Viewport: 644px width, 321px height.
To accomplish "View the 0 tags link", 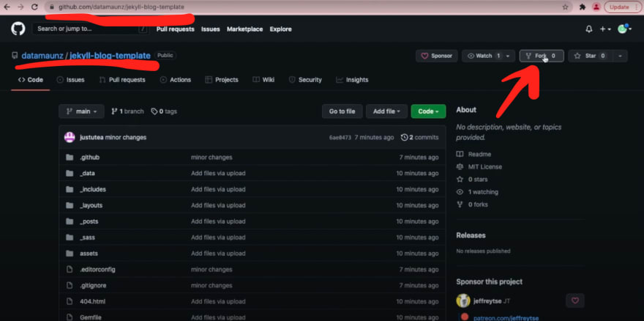I will coord(164,111).
